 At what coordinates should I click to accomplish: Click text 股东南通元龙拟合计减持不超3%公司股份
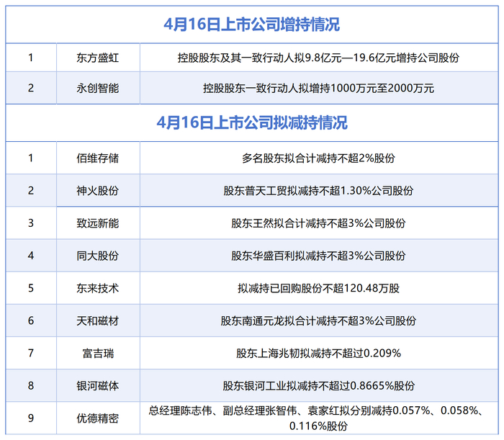318,320
